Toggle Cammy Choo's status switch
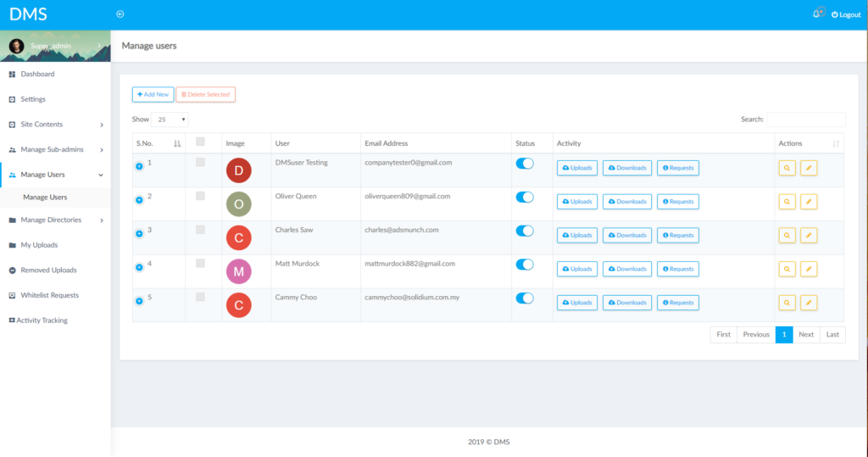868x457 pixels. pyautogui.click(x=525, y=298)
